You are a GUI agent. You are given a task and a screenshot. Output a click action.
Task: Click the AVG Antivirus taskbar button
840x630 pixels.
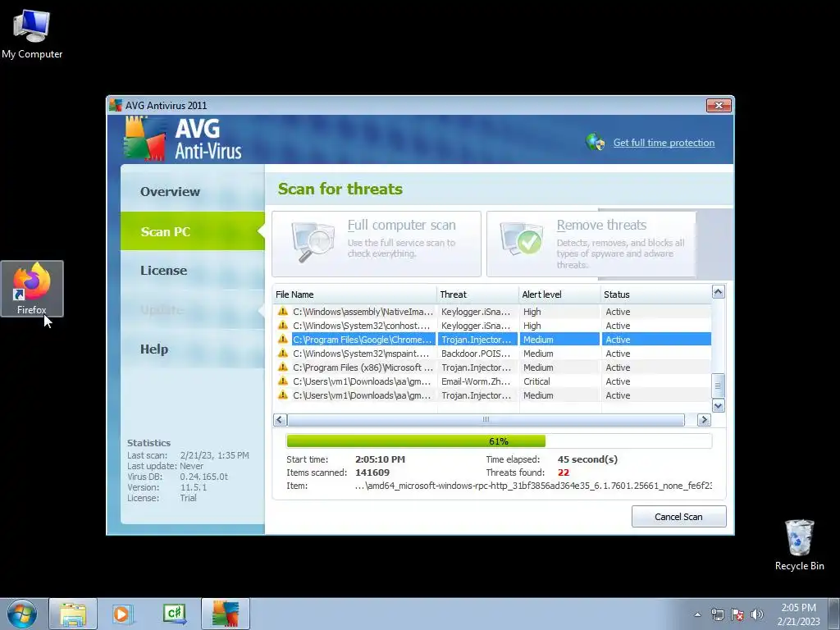coord(226,614)
